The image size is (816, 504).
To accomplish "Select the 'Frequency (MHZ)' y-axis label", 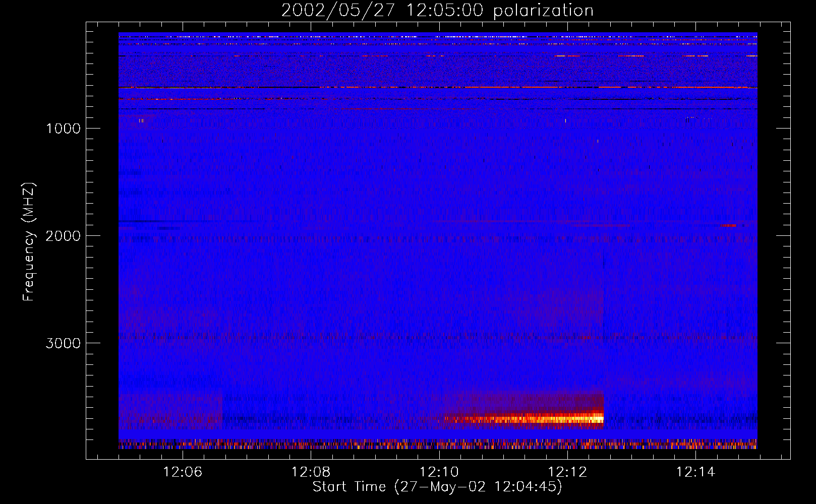I will (x=29, y=242).
